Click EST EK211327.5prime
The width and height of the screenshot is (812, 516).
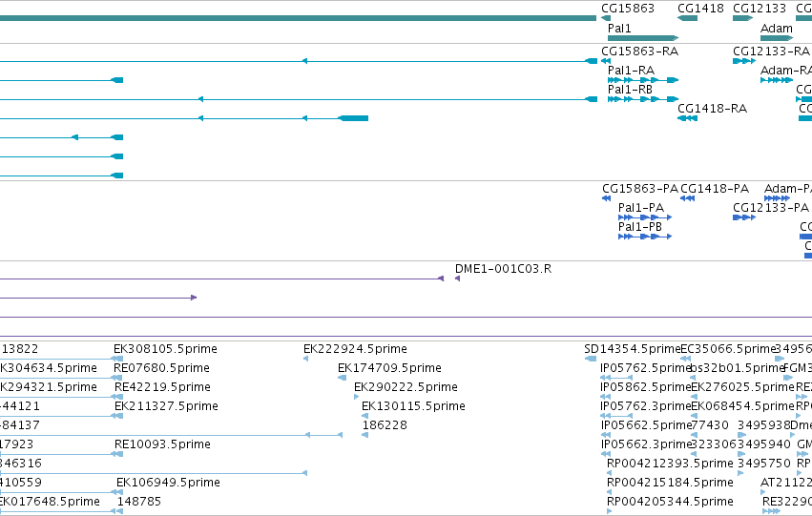tap(166, 407)
